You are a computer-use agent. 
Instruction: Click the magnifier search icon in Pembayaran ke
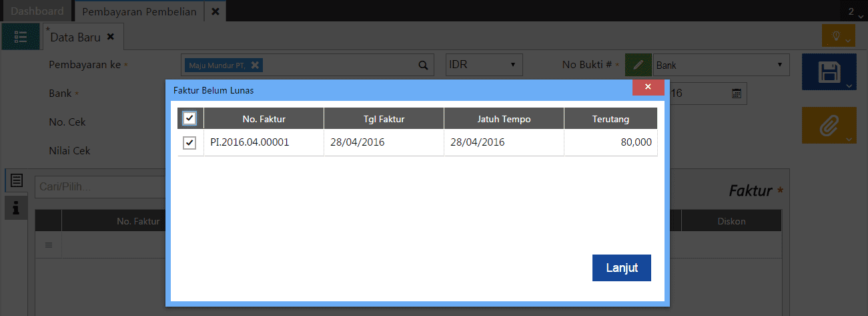pyautogui.click(x=423, y=65)
